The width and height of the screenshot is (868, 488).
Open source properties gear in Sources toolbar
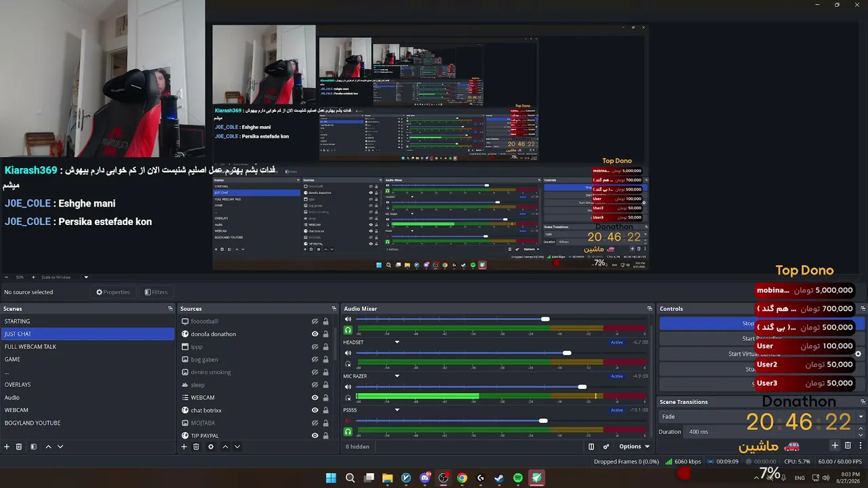tap(211, 447)
